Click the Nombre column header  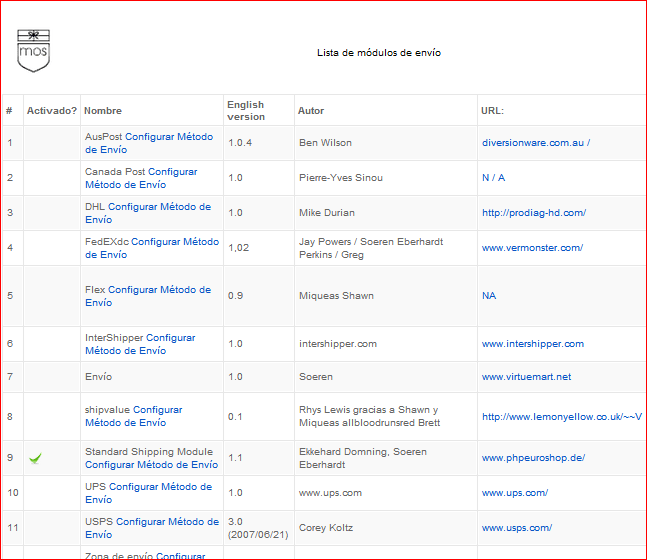point(103,111)
